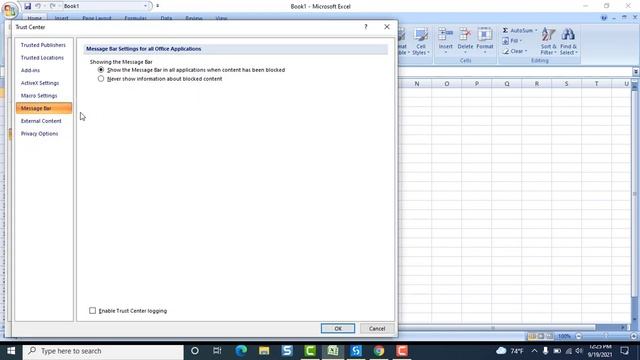Select the Message Bar category
Screen dimensions: 640x360
(44, 108)
